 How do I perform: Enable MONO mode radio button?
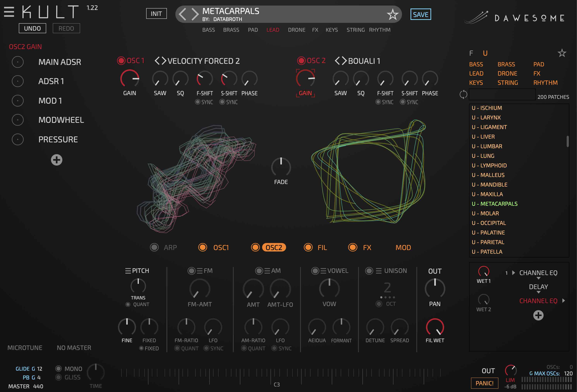58,369
